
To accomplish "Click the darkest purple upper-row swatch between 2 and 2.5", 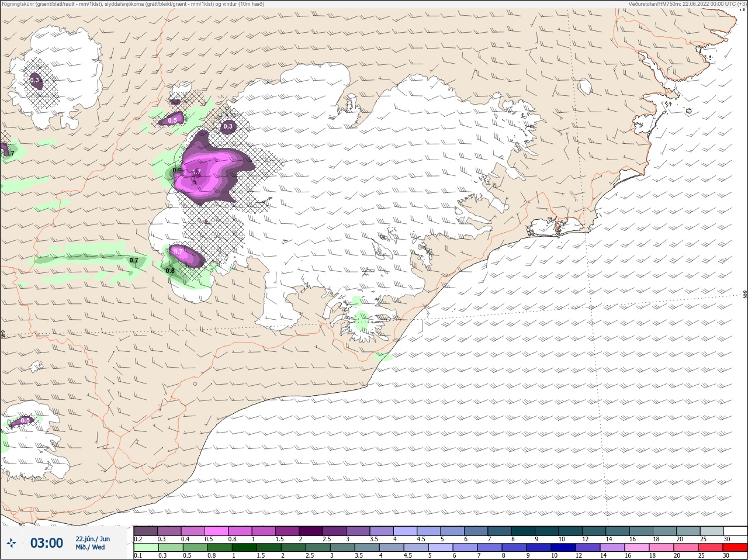I will [x=311, y=531].
